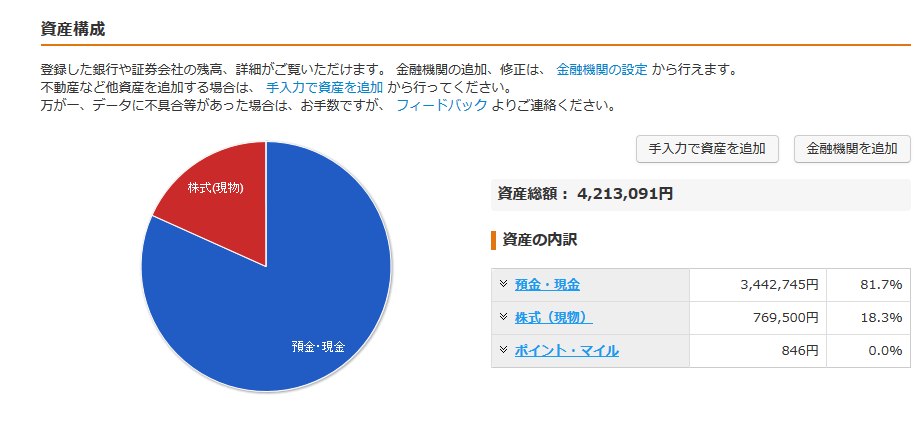The width and height of the screenshot is (924, 433).
Task: Follow the 手入力で資産を追加 text link
Action: (x=324, y=88)
